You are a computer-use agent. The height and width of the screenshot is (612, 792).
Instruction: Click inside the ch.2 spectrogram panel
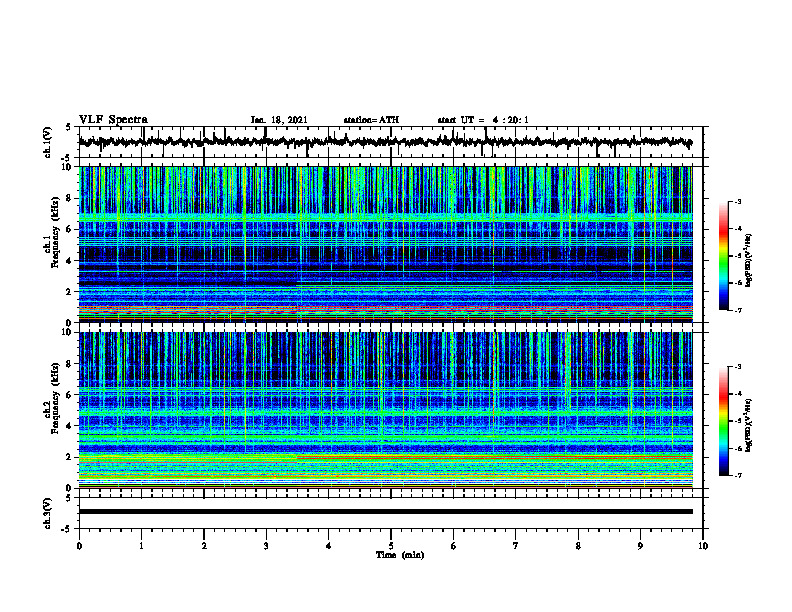tap(385, 410)
